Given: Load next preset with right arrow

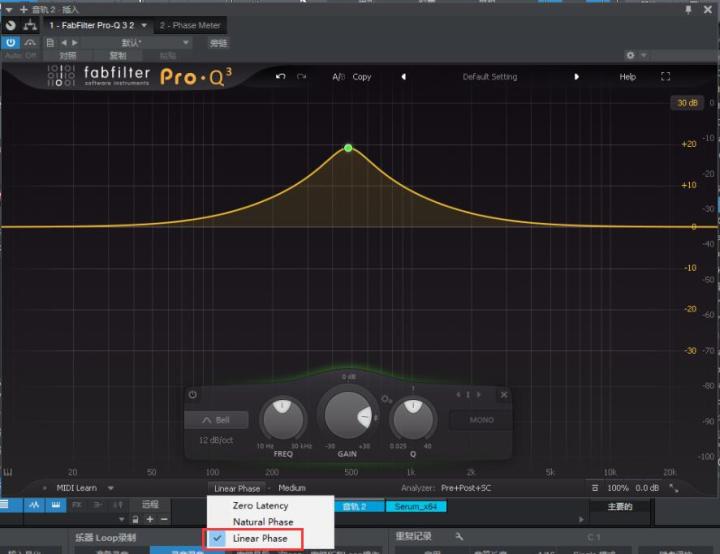Looking at the screenshot, I should [74, 43].
